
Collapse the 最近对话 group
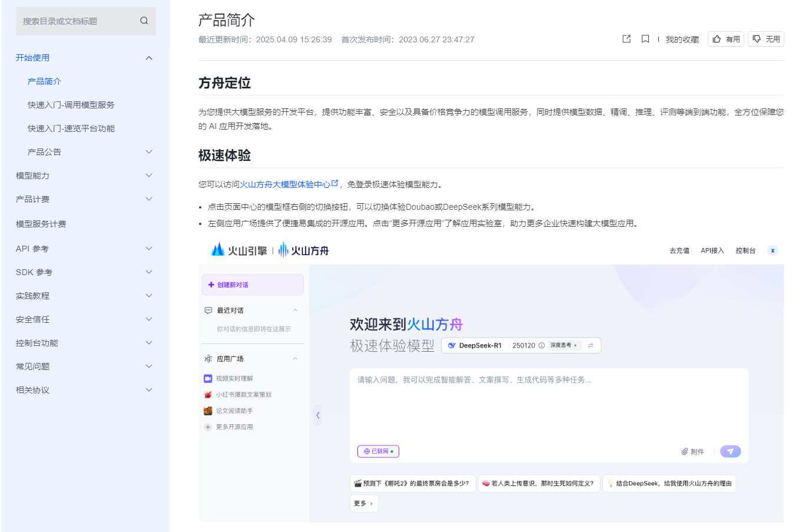[295, 310]
